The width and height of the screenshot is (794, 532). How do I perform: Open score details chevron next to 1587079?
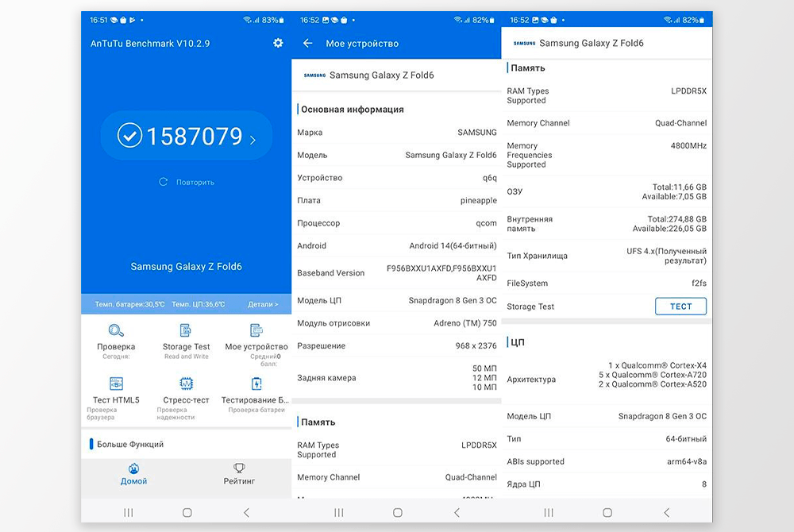pos(252,140)
